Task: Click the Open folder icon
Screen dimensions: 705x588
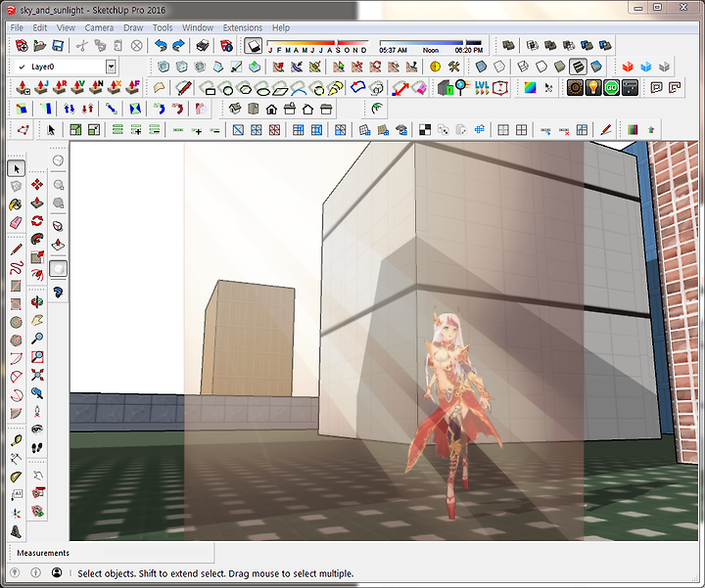Action: pos(39,45)
